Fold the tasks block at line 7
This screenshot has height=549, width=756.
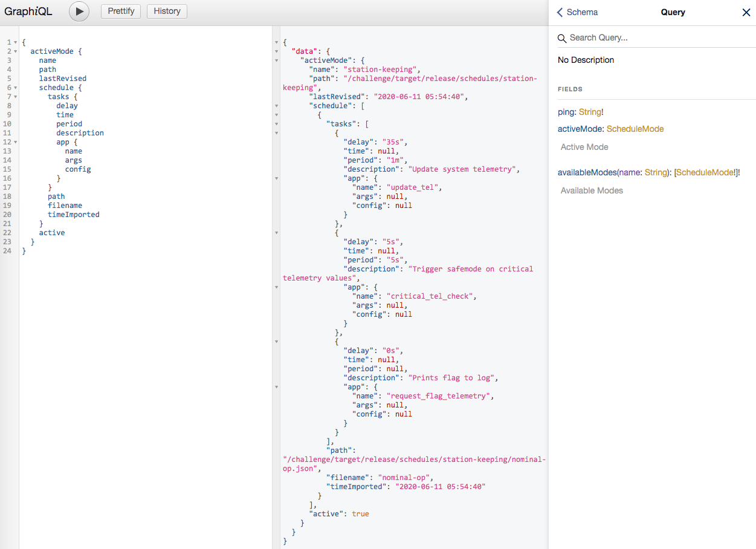coord(15,97)
